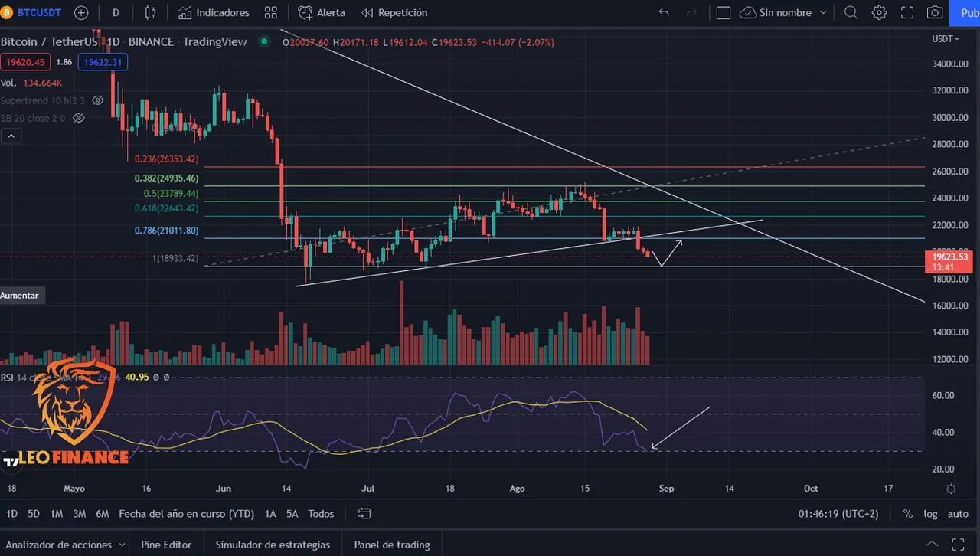Collapse the indicator legend arrow
Viewport: 980px width, 556px height.
(11, 136)
